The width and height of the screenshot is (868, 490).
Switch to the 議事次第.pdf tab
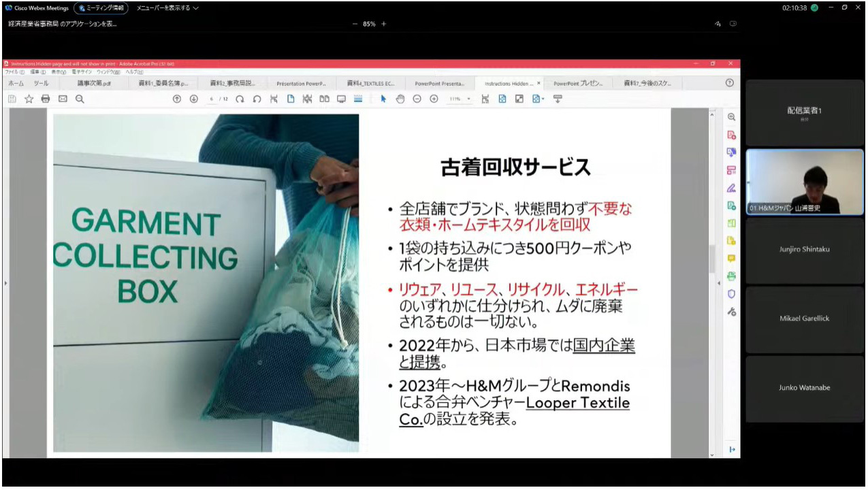pyautogui.click(x=94, y=83)
